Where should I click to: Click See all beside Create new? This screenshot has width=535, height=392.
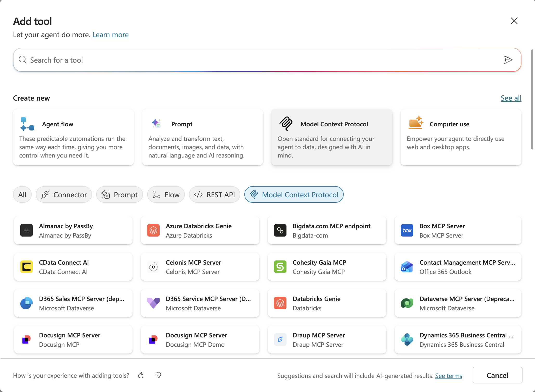pos(511,98)
